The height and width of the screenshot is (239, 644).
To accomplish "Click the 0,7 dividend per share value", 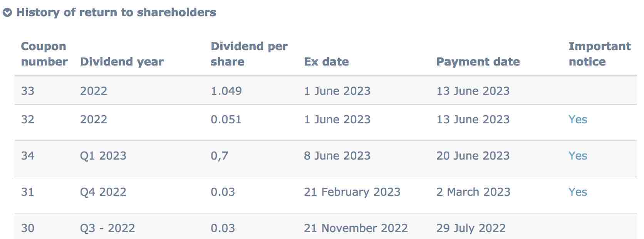I will [219, 156].
